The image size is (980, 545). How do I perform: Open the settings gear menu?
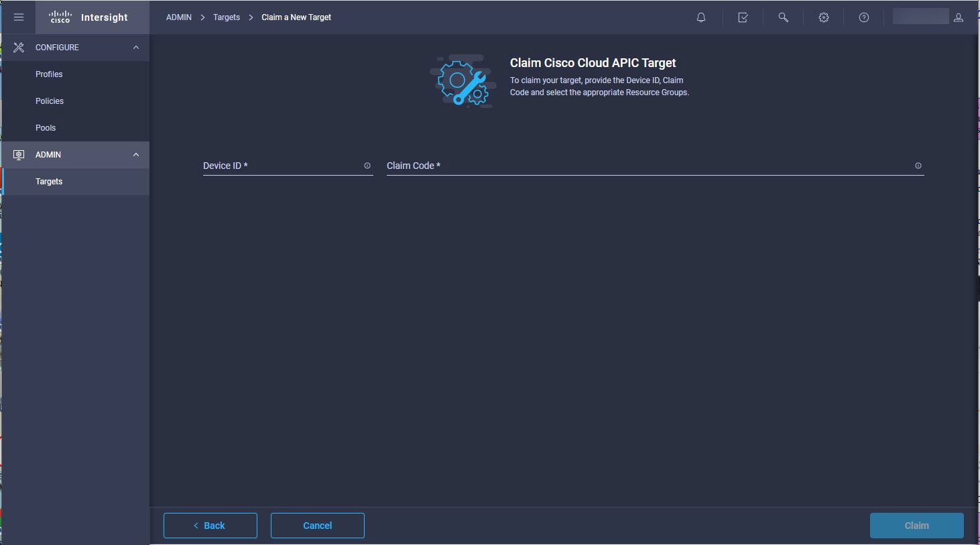pos(824,17)
